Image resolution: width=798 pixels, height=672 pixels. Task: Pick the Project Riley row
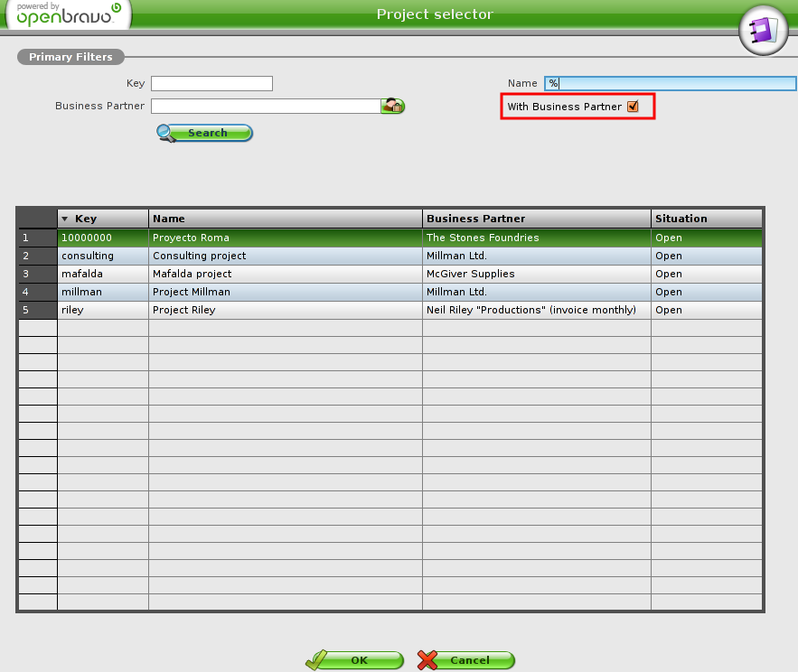tap(285, 310)
